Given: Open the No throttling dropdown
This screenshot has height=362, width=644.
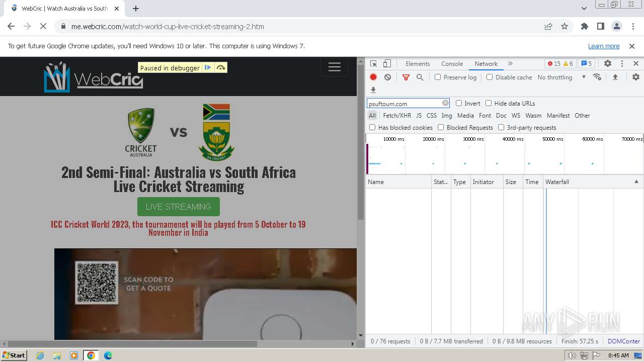Looking at the screenshot, I should click(561, 77).
